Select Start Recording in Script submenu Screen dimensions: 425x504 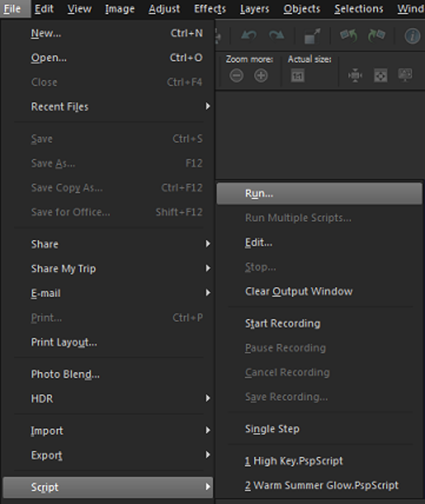282,323
